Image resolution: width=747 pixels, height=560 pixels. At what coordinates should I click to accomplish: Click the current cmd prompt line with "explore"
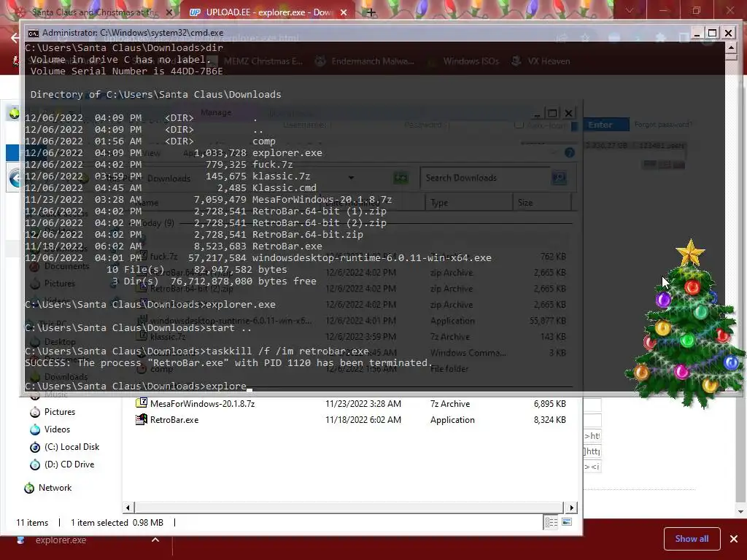(138, 386)
